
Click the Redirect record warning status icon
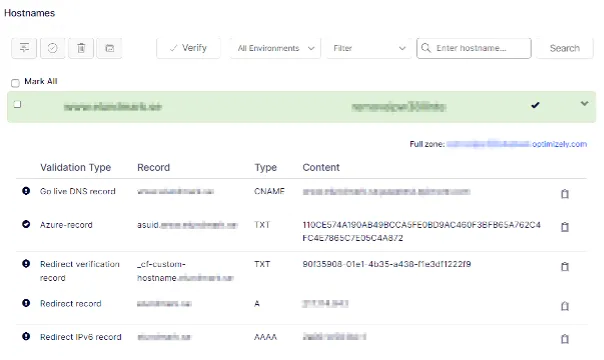pyautogui.click(x=26, y=303)
